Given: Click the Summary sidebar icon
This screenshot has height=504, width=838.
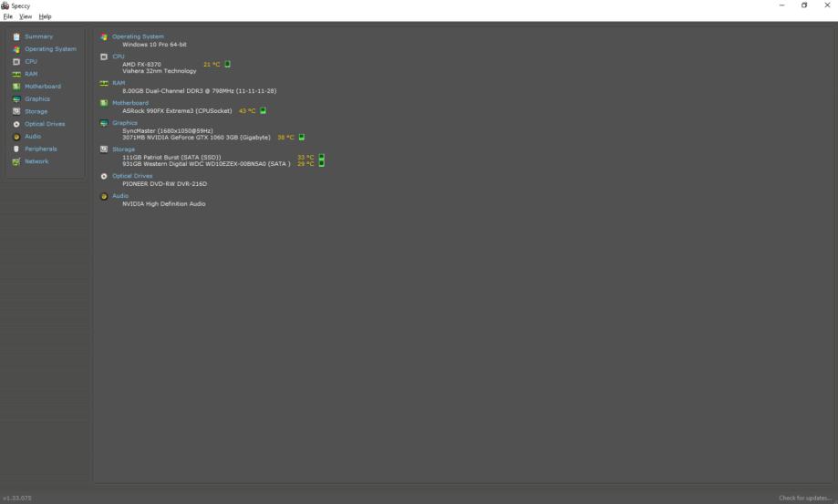Looking at the screenshot, I should [16, 36].
